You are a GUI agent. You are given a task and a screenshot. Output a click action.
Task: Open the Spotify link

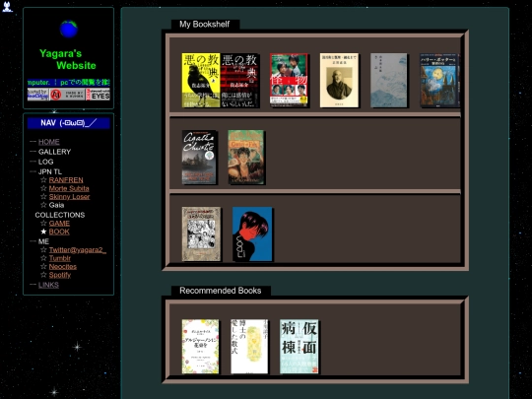(60, 275)
